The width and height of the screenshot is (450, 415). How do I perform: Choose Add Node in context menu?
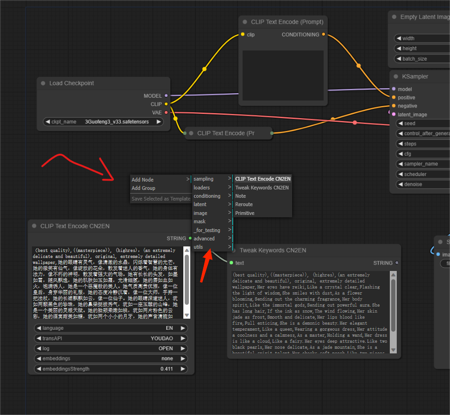click(160, 180)
